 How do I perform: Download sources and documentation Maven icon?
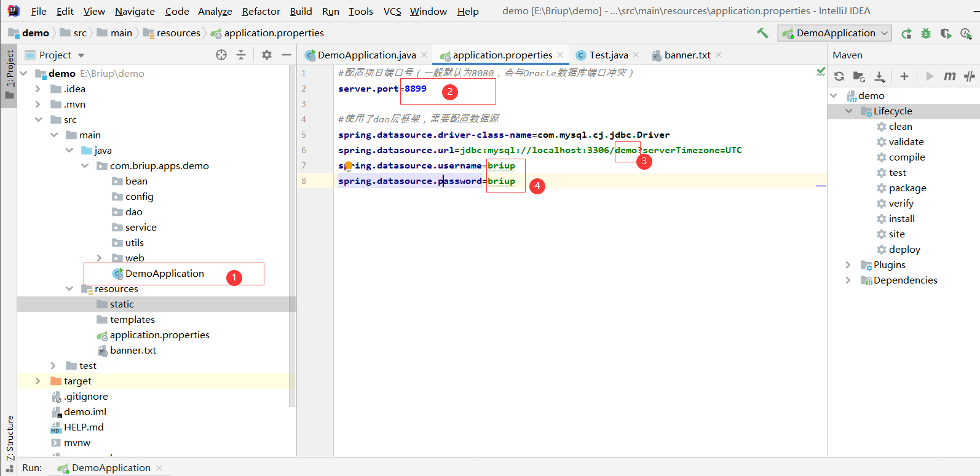click(880, 76)
